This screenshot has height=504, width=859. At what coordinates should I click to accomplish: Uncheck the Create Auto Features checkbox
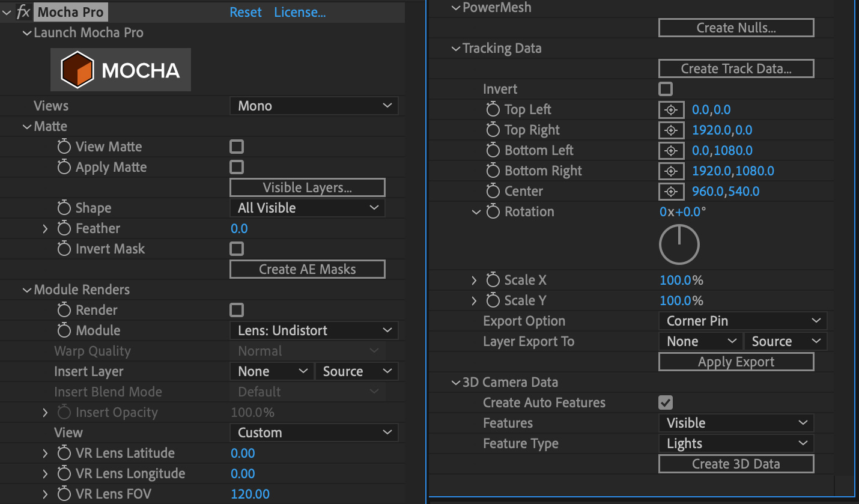666,402
